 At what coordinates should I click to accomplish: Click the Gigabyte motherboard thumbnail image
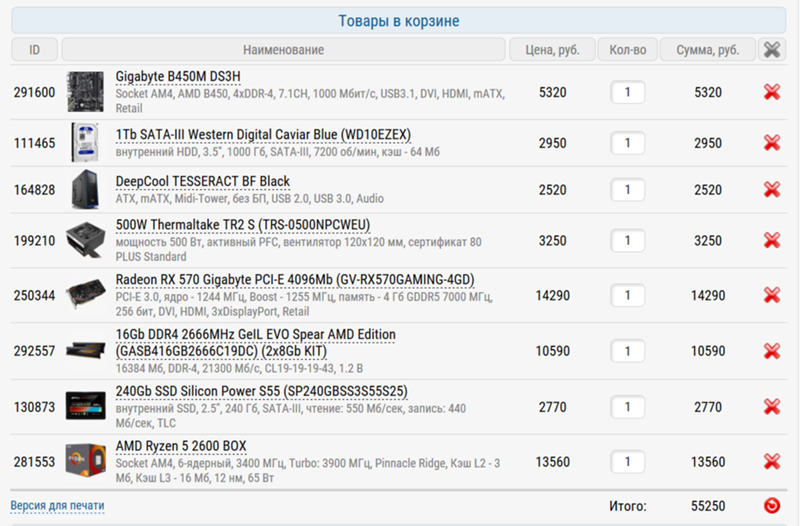coord(85,92)
